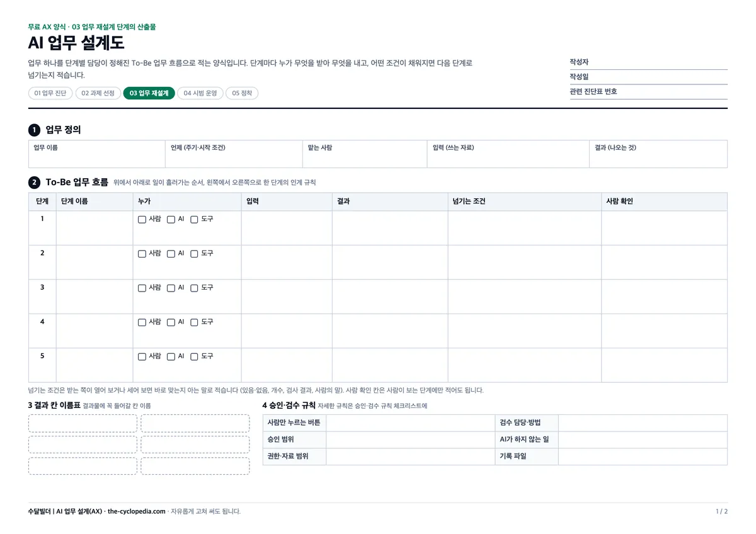Image resolution: width=756 pixels, height=534 pixels.
Task: Click the 결과 (나오는 것) cell
Action: point(658,154)
